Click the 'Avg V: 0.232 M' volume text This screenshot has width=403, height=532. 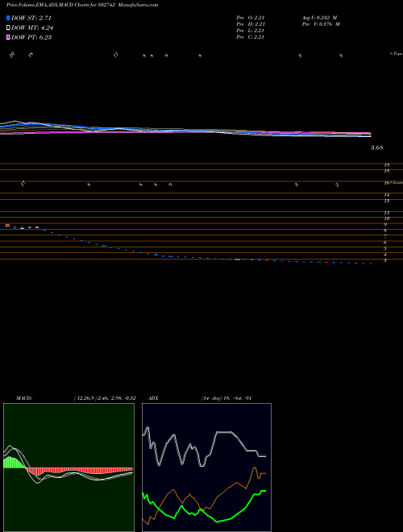tap(319, 18)
